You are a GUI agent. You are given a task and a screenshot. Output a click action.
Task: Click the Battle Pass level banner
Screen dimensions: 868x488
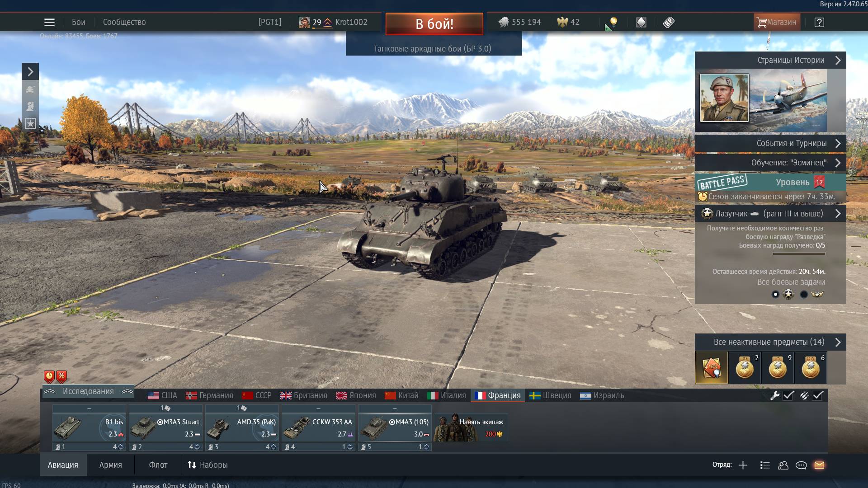coord(770,182)
